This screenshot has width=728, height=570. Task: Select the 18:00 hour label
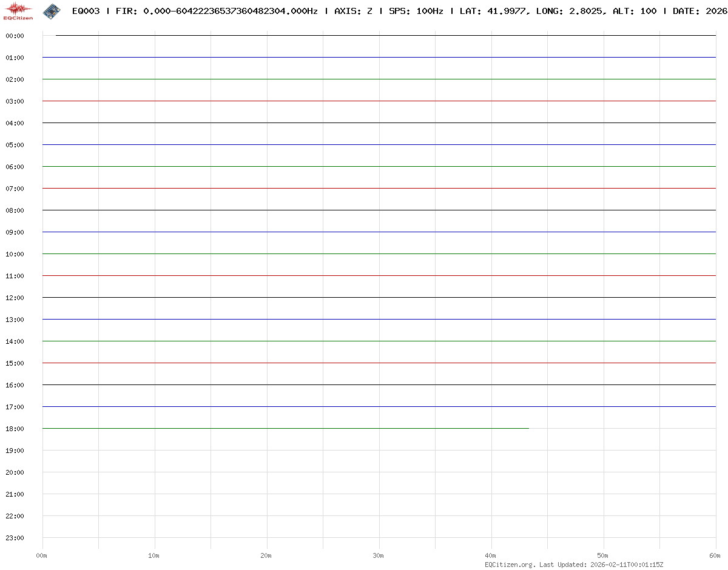coord(15,429)
